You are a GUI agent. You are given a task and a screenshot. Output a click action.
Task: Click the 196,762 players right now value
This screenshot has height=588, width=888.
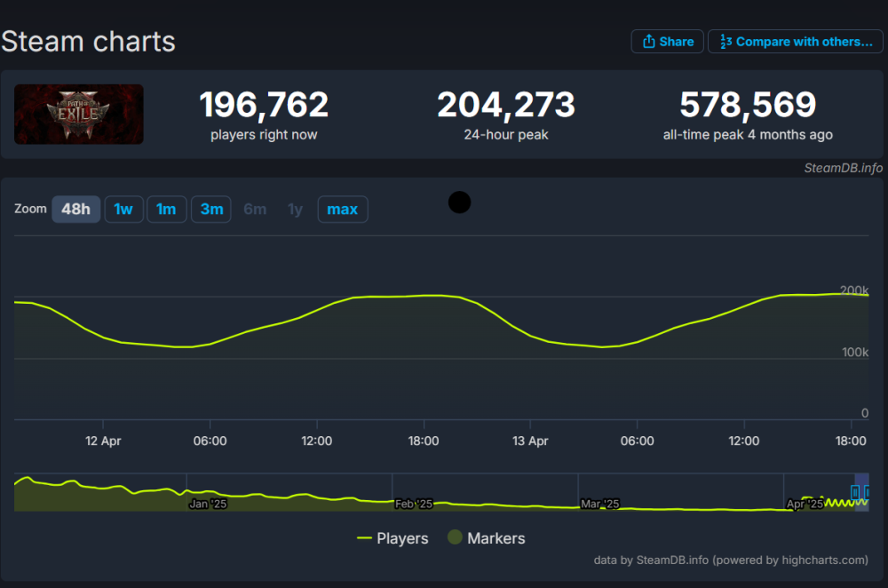coord(264,105)
